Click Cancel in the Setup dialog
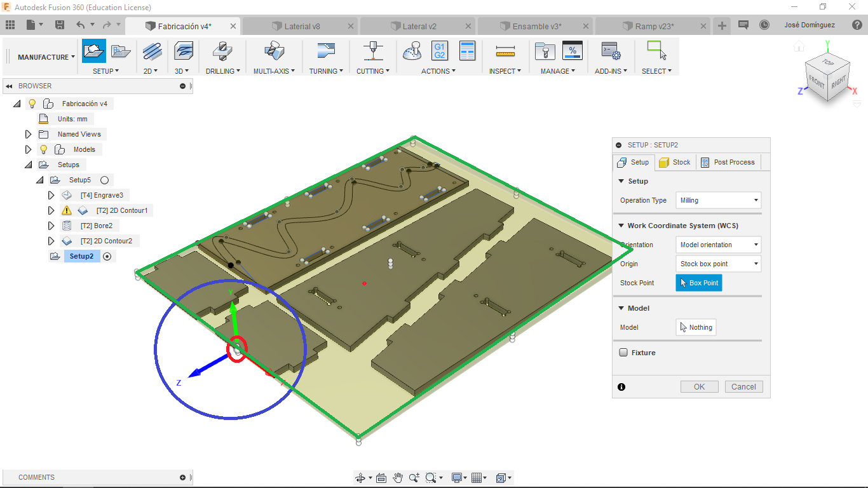The image size is (868, 488). click(x=743, y=387)
